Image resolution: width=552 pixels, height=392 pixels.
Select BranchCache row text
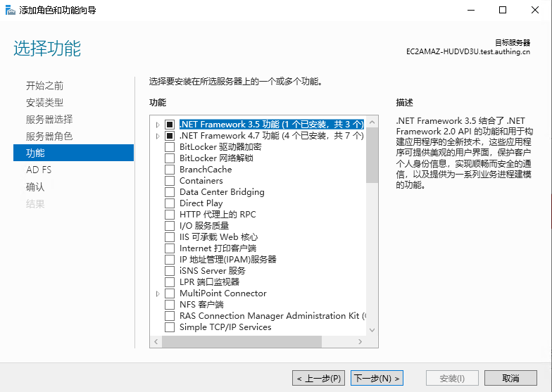point(206,170)
